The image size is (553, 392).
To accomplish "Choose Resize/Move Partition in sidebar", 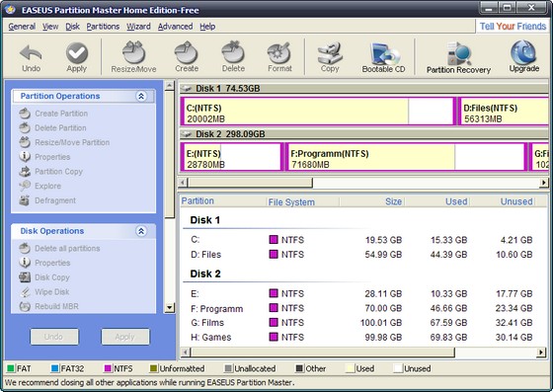I will point(64,142).
